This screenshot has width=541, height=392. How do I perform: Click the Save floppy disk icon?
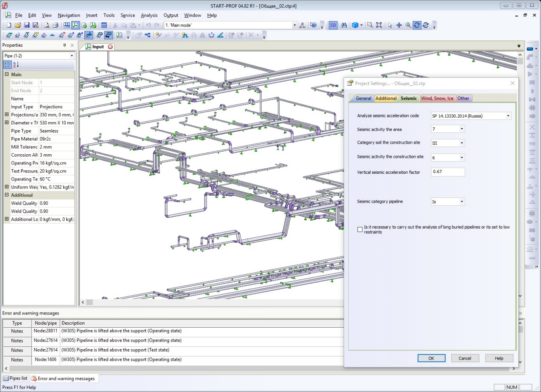coord(27,25)
